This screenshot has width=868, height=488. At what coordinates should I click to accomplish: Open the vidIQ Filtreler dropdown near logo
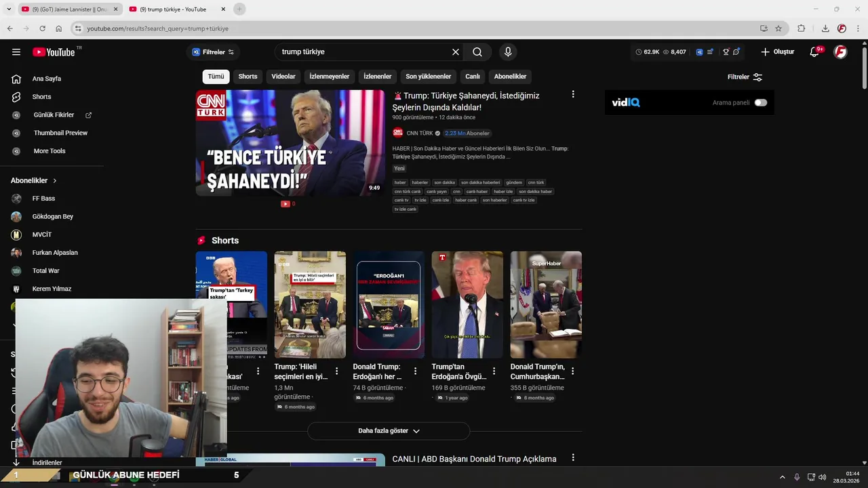pos(213,52)
